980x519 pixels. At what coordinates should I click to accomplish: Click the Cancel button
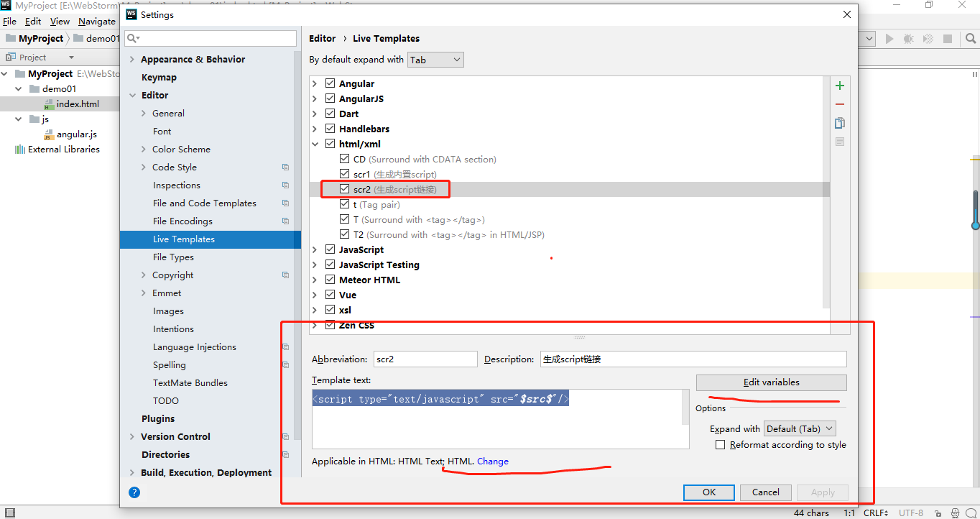[765, 492]
